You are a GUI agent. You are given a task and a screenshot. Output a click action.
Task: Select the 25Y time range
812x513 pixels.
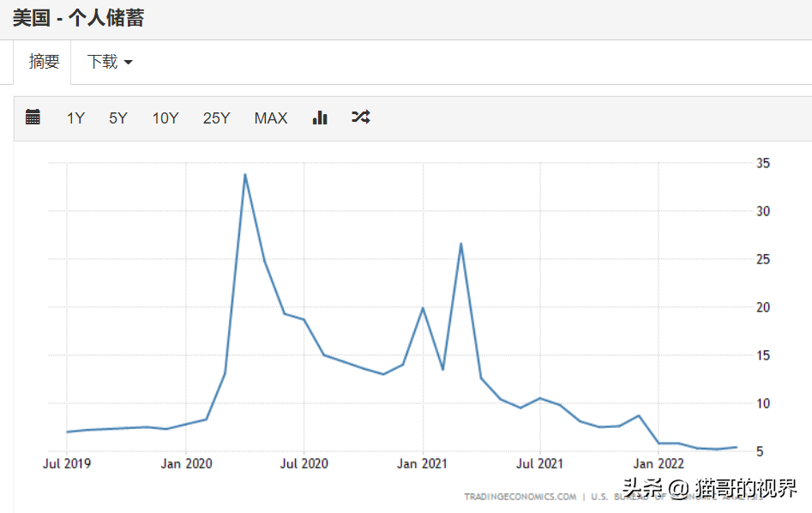pyautogui.click(x=216, y=118)
